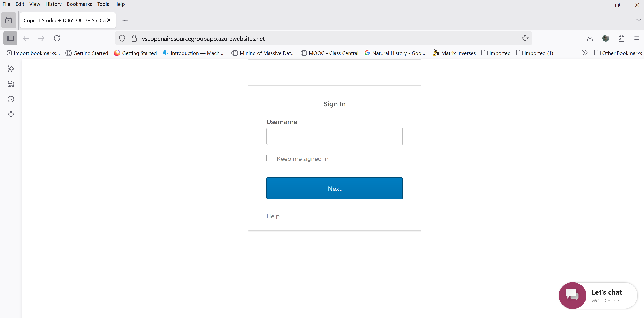Bookmark this page with the star icon
This screenshot has height=318, width=644.
[525, 38]
